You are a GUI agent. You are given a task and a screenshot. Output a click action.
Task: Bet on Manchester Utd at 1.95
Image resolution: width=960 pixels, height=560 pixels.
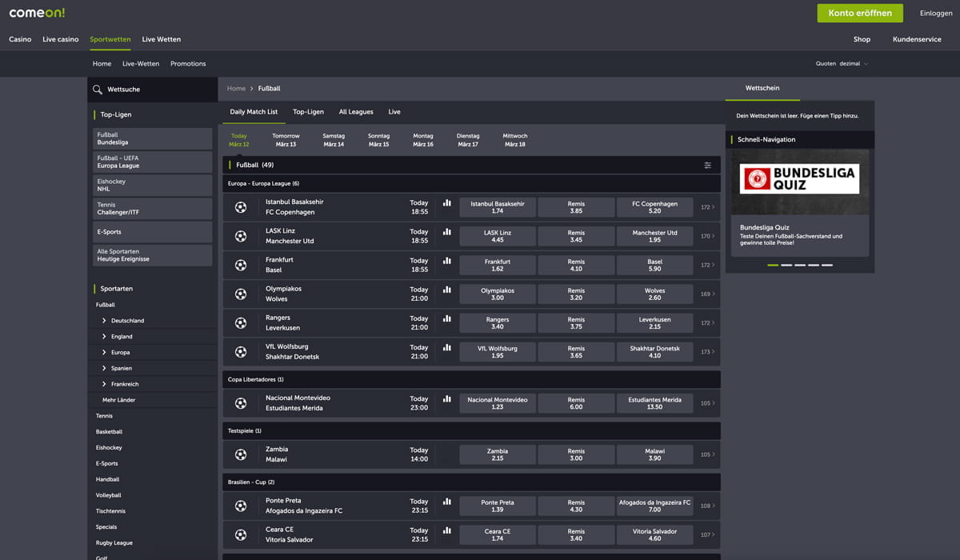[x=654, y=236]
